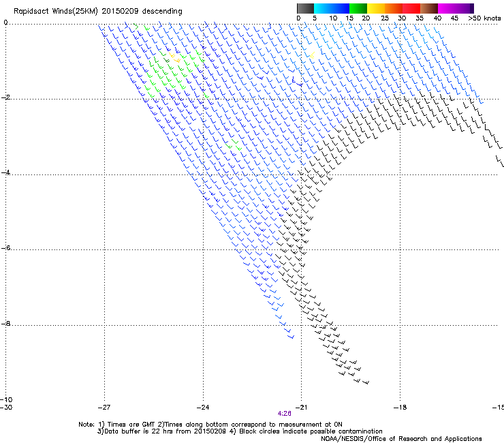Screen dimensions: 504x443
Task: Click the red 30-35 knots color segment
Action: pos(411,8)
